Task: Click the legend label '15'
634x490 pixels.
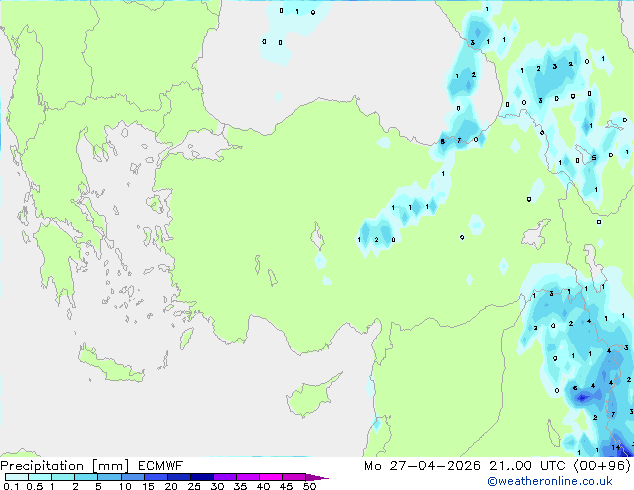Action: 148,486
